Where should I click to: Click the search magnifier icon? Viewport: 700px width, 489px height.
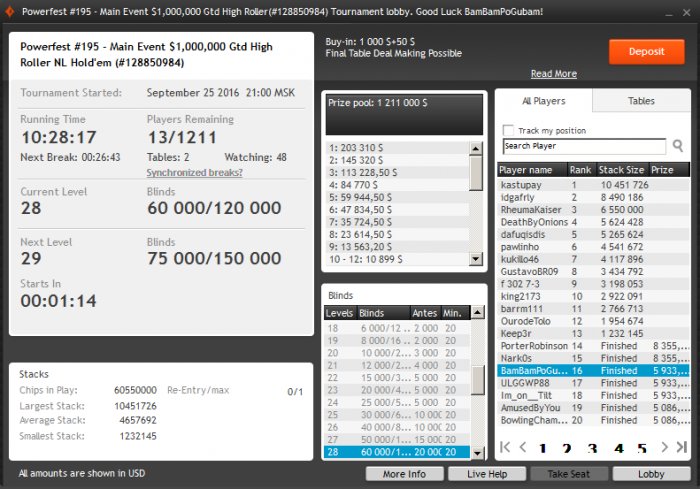(x=678, y=146)
